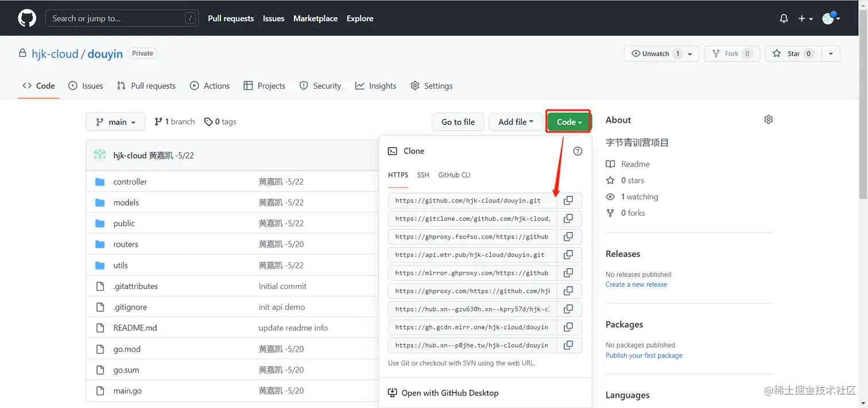Open the Insights tab
The height and width of the screenshot is (408, 868).
[376, 86]
